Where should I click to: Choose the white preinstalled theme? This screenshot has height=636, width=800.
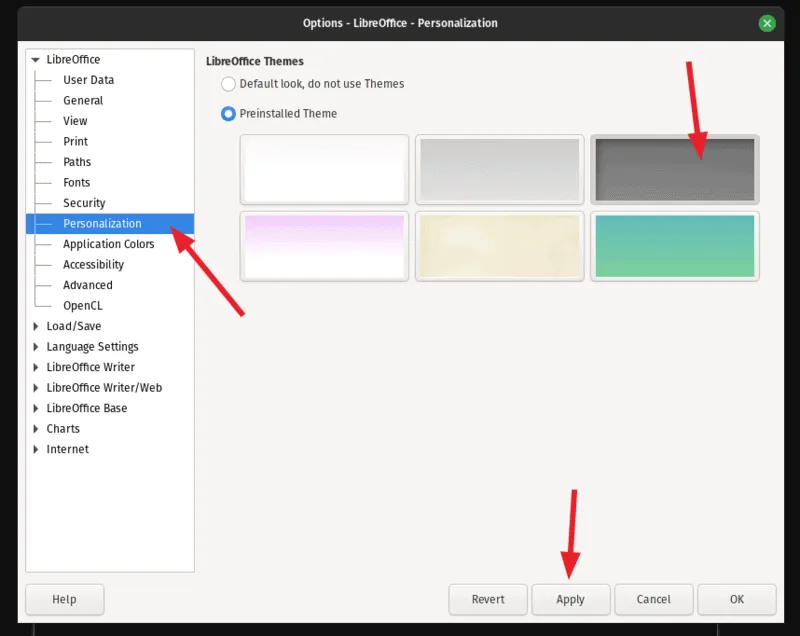tap(324, 170)
